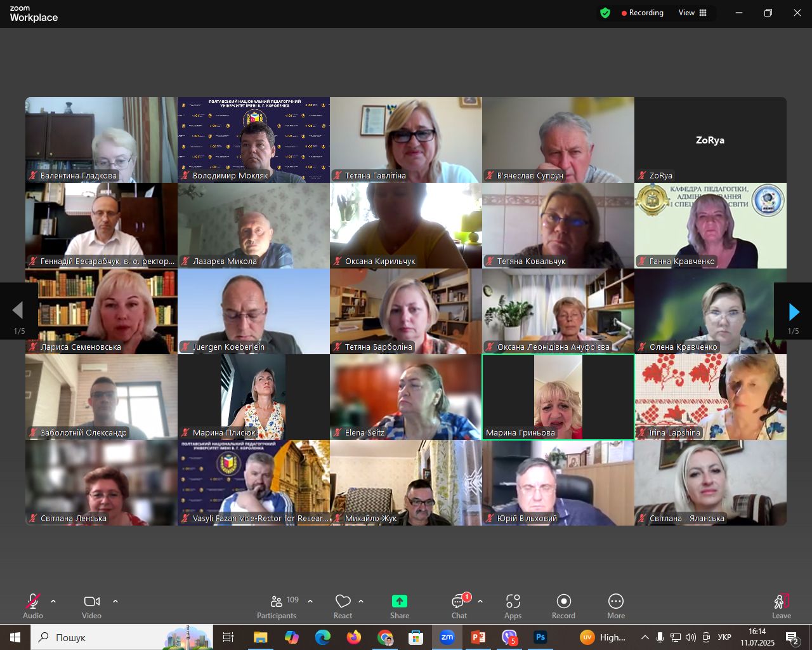
Task: Select the Марина Гриньова video tile
Action: point(558,397)
